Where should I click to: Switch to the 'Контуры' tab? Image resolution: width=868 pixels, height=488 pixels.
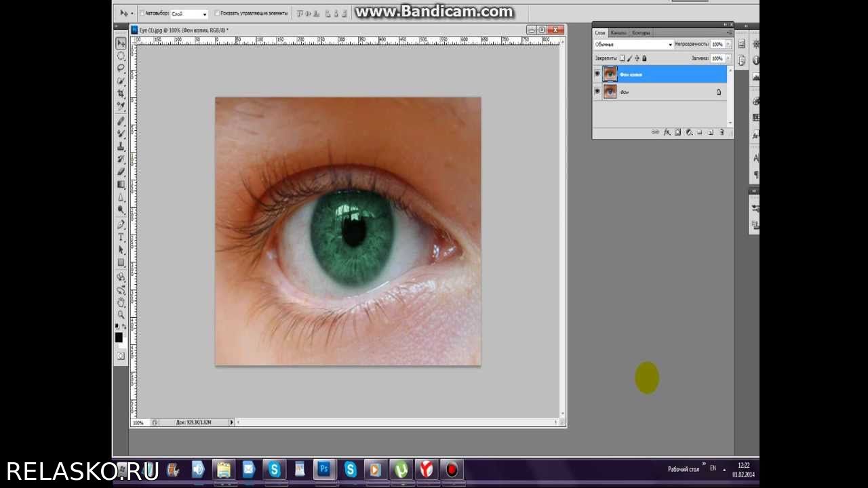[640, 33]
